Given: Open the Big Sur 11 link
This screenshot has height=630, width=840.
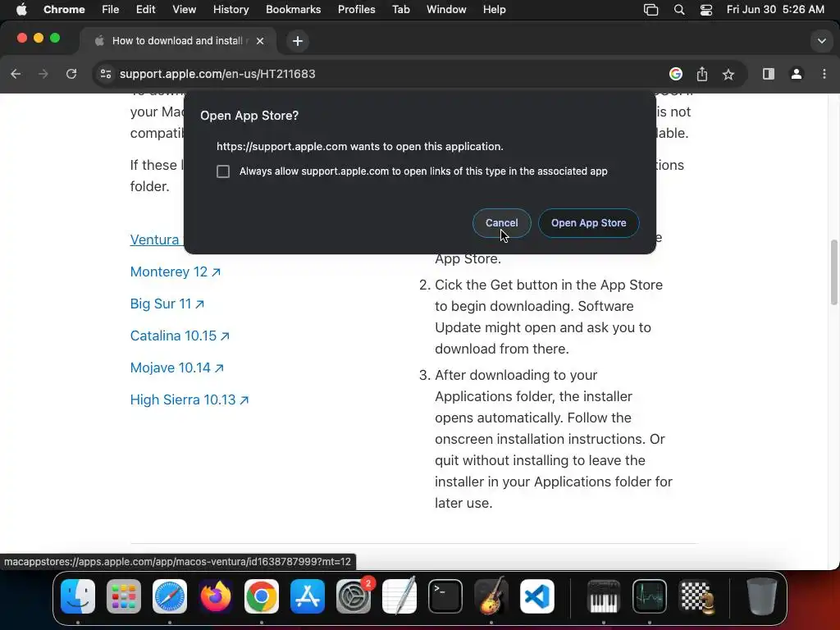Looking at the screenshot, I should coord(167,304).
